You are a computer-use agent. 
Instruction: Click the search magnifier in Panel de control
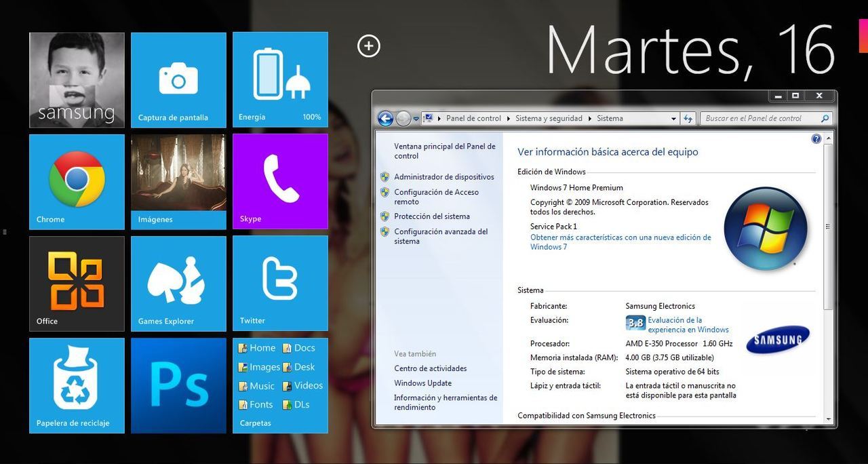click(x=825, y=119)
